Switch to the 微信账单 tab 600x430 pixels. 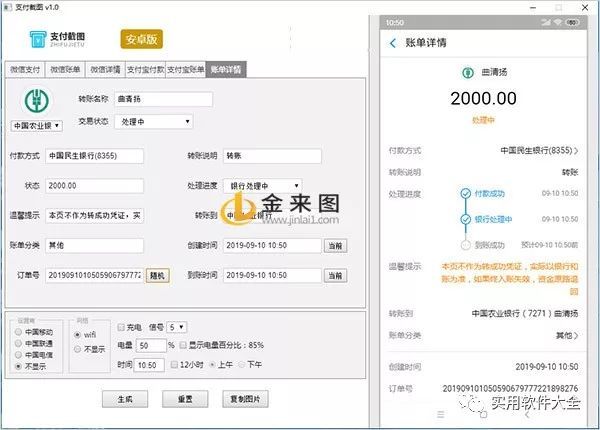tap(65, 70)
